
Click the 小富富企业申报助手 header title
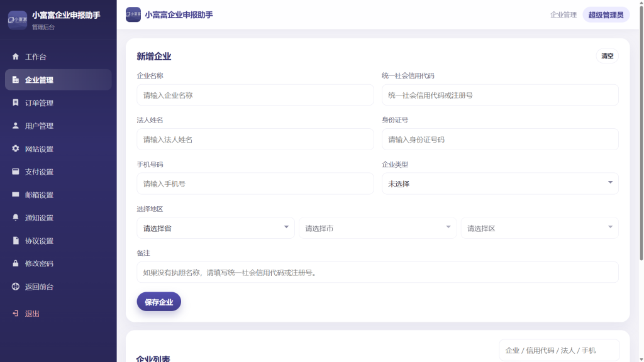pos(179,15)
